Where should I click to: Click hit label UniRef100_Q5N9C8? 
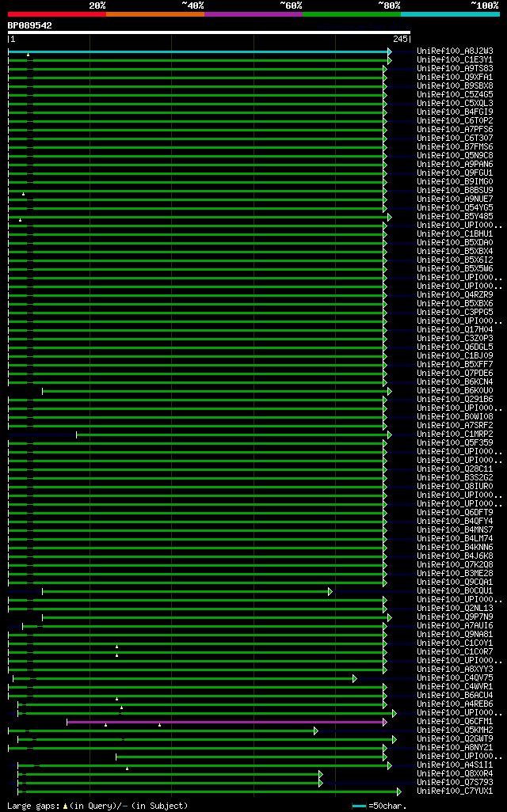click(456, 155)
